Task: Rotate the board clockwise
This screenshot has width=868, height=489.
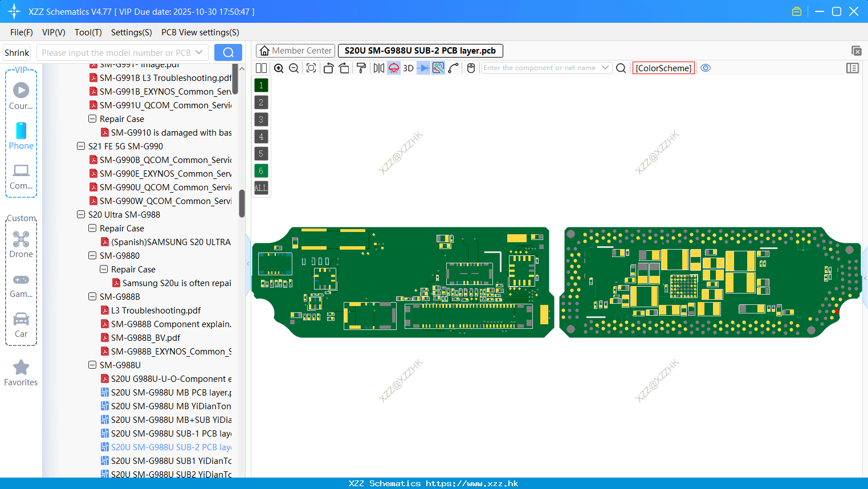Action: [x=344, y=68]
